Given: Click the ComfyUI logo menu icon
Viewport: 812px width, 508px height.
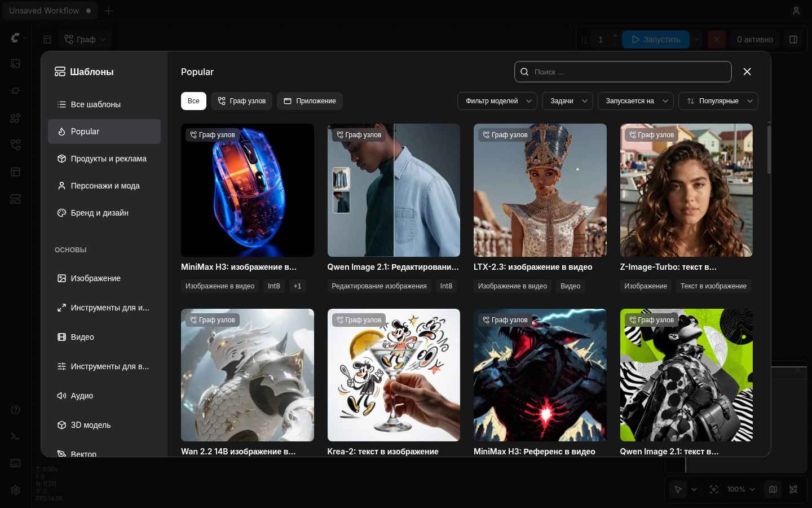Looking at the screenshot, I should pyautogui.click(x=16, y=38).
